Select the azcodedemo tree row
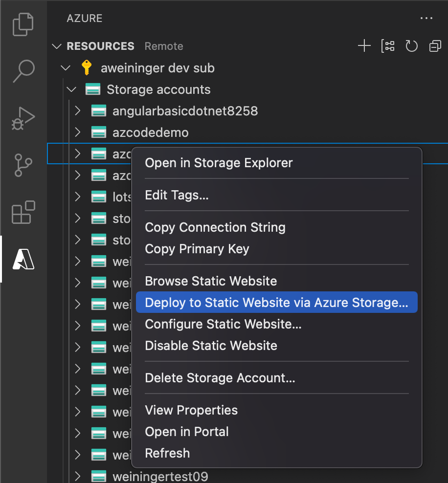This screenshot has width=448, height=483. (x=247, y=132)
